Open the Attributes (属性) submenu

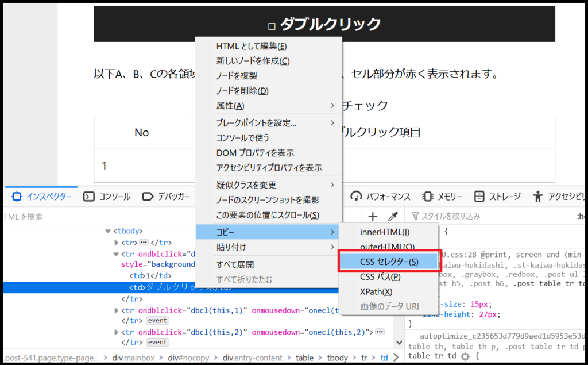point(269,106)
